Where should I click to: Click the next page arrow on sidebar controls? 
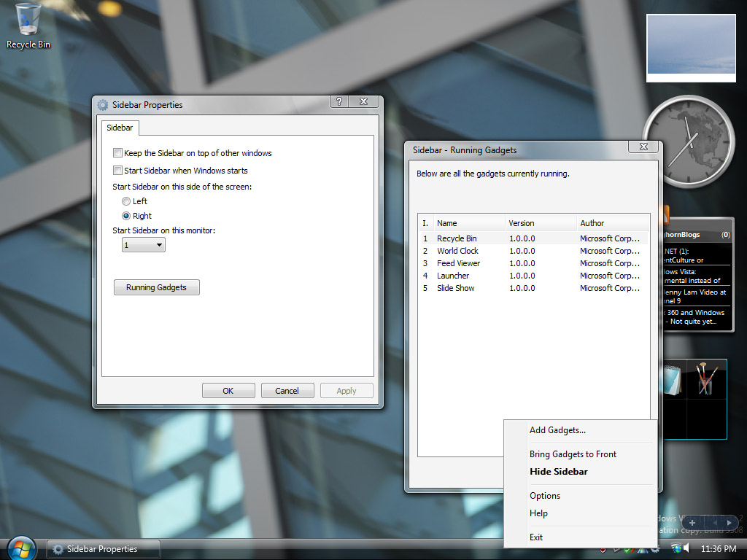coord(729,522)
